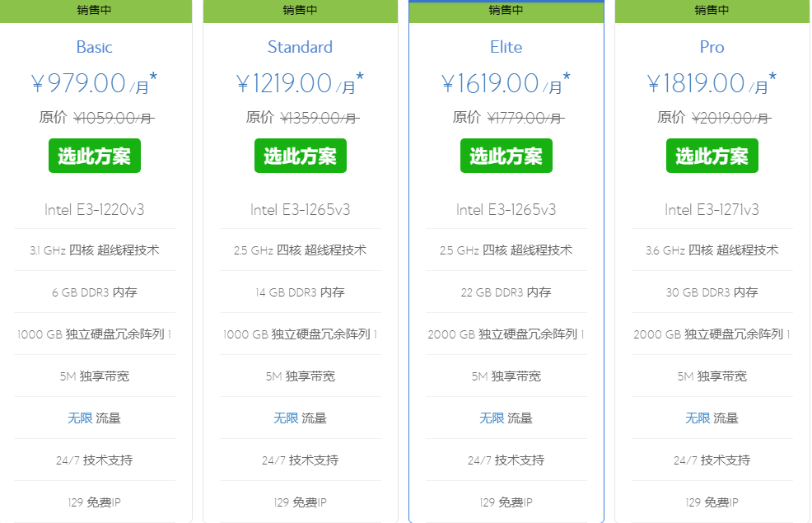The width and height of the screenshot is (812, 523).
Task: Click the 销售中 banner above Basic
Action: pyautogui.click(x=94, y=11)
